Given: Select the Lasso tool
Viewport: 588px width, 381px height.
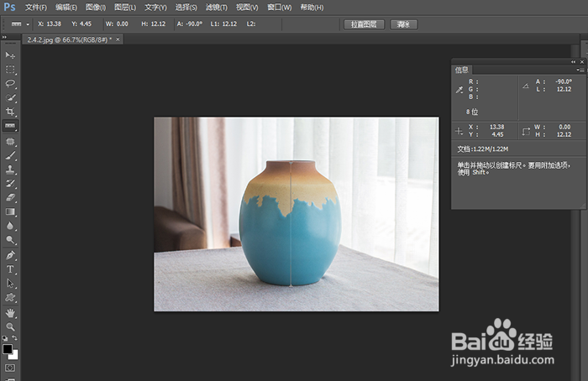Looking at the screenshot, I should pyautogui.click(x=10, y=84).
